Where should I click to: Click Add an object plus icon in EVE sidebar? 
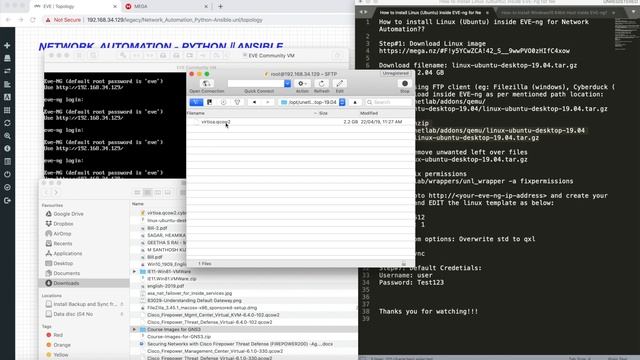(x=7, y=45)
